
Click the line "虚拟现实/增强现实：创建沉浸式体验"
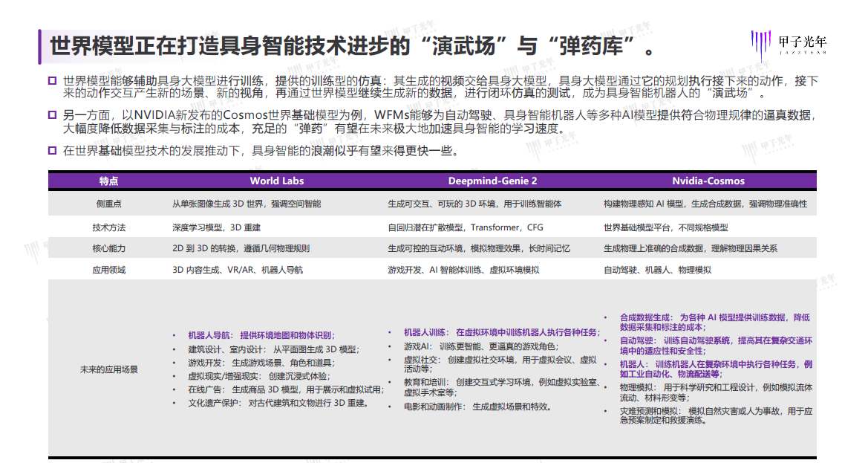pyautogui.click(x=259, y=377)
